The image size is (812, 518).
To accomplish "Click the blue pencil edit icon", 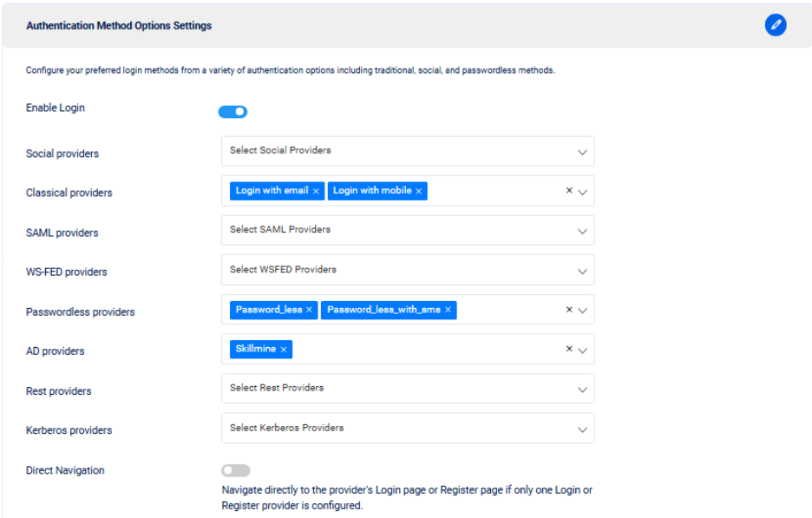I will click(x=775, y=25).
